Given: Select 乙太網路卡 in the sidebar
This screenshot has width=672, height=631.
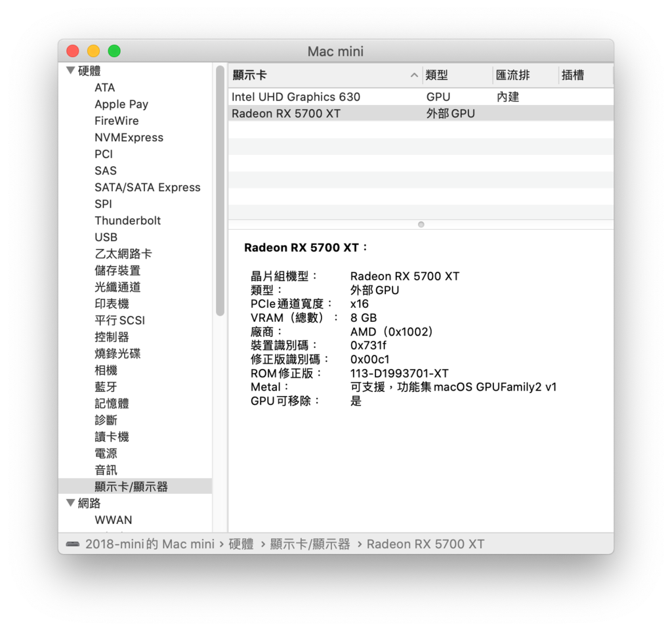Looking at the screenshot, I should click(123, 253).
